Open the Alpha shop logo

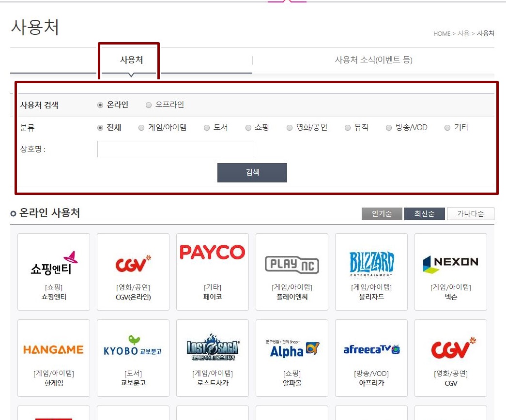click(292, 349)
